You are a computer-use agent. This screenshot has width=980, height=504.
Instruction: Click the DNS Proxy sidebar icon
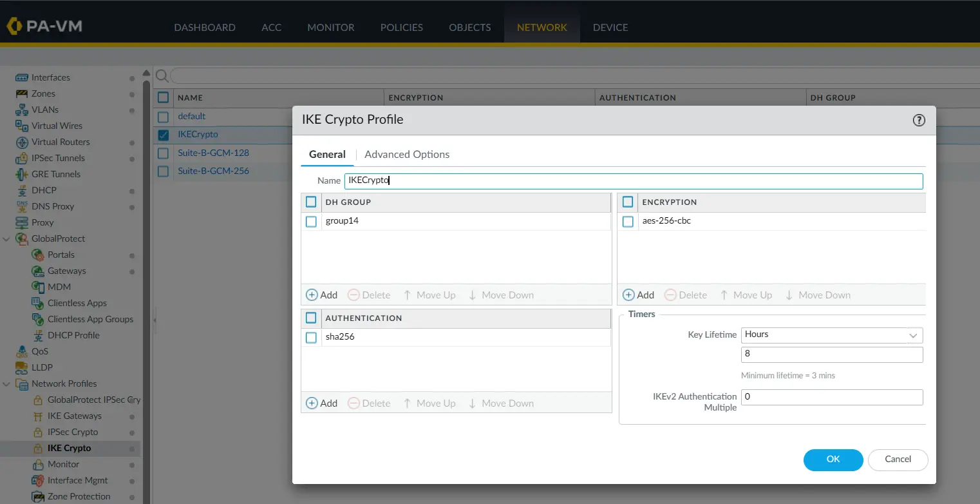tap(22, 206)
